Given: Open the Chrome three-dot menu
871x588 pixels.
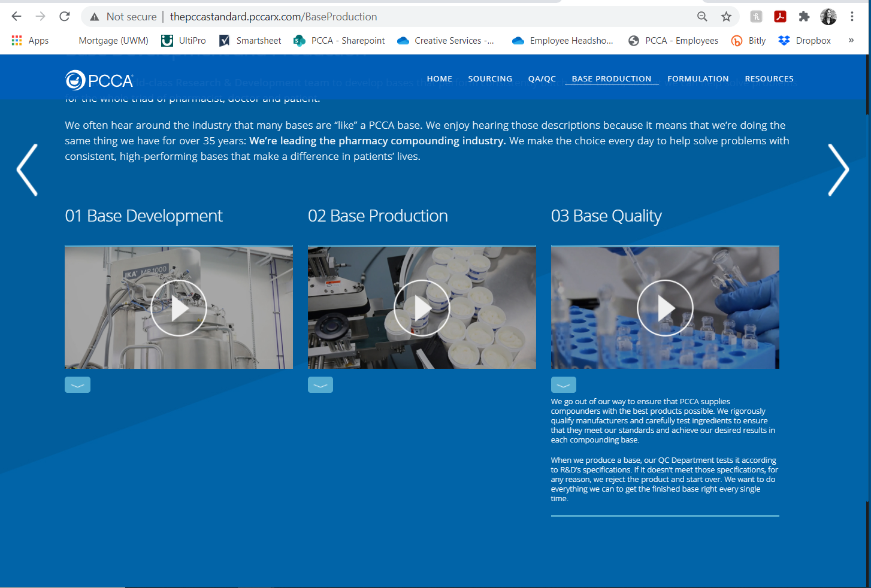Looking at the screenshot, I should 852,17.
